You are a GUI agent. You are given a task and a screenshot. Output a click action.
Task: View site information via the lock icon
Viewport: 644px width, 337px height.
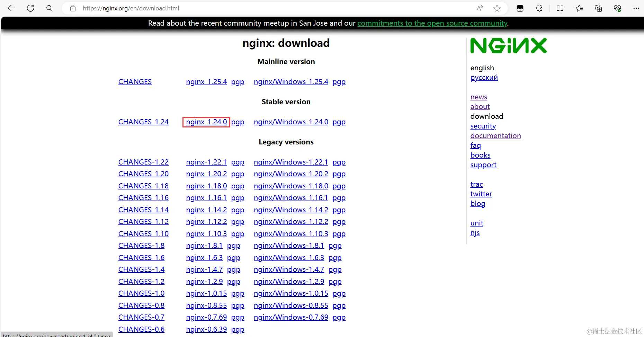73,8
